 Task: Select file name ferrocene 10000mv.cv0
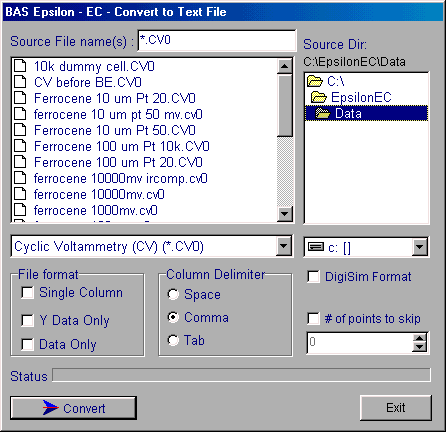(99, 194)
